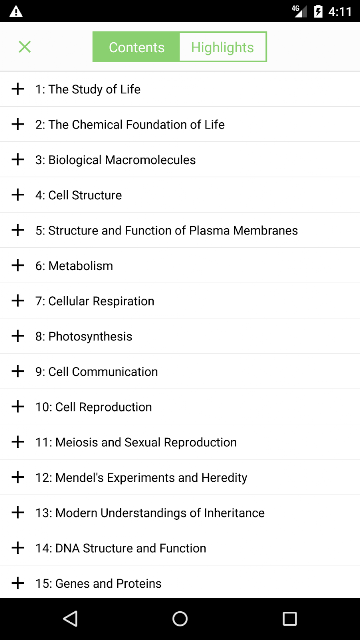The image size is (360, 640).
Task: Tap the Android home circle button
Action: (180, 619)
